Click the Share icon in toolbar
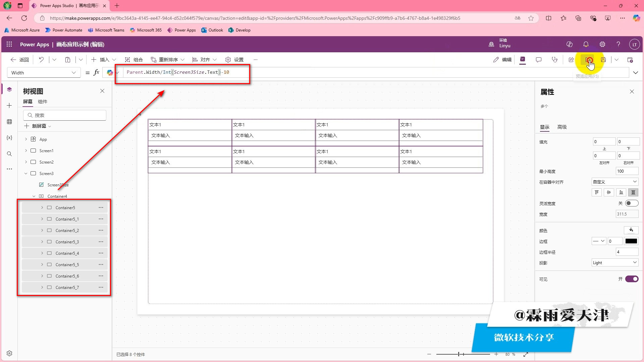Image resolution: width=644 pixels, height=362 pixels. 571,60
